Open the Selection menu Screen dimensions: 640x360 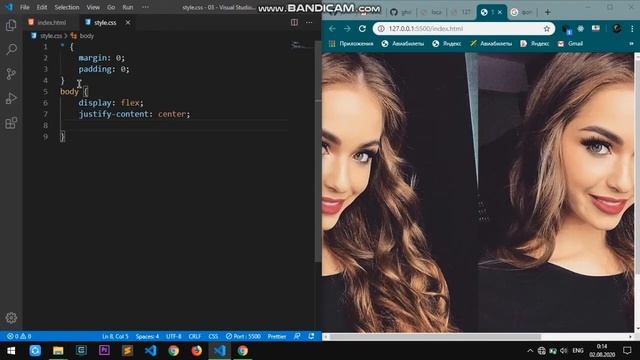click(67, 7)
